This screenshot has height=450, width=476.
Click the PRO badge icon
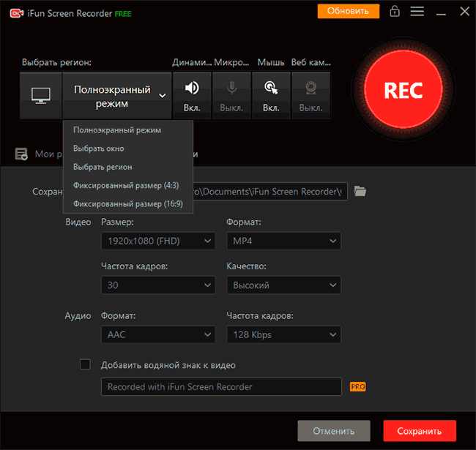coord(358,386)
